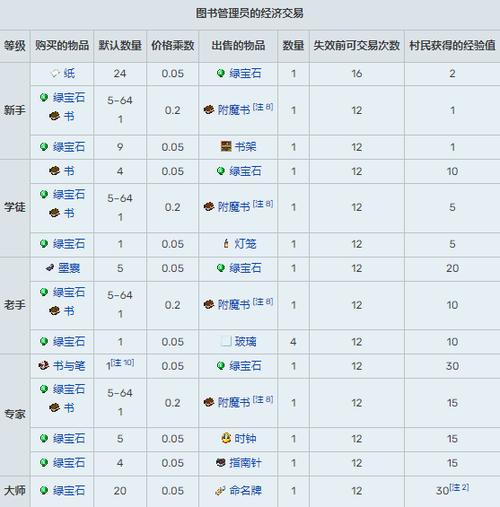
Task: Click the 老手 level cell
Action: (15, 305)
